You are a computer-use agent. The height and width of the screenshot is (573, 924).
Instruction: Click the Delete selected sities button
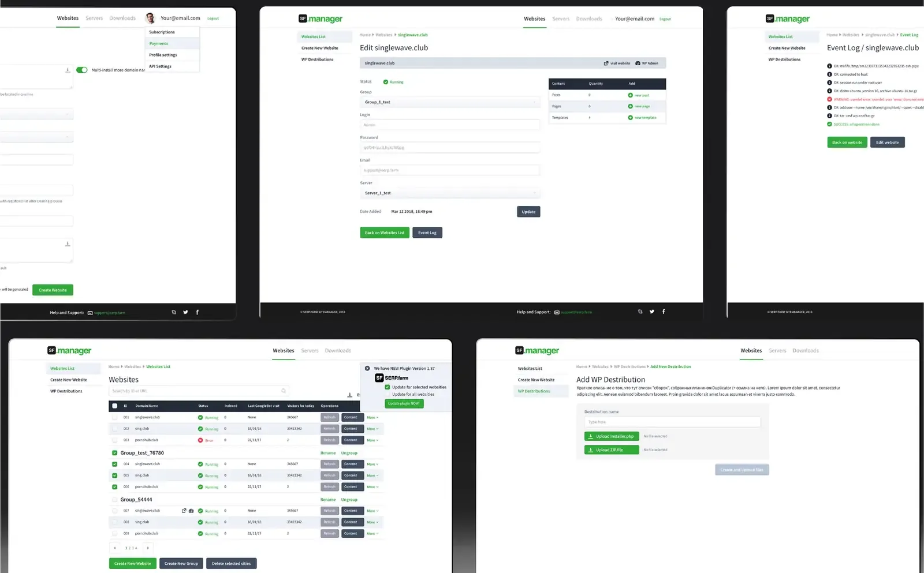coord(231,564)
